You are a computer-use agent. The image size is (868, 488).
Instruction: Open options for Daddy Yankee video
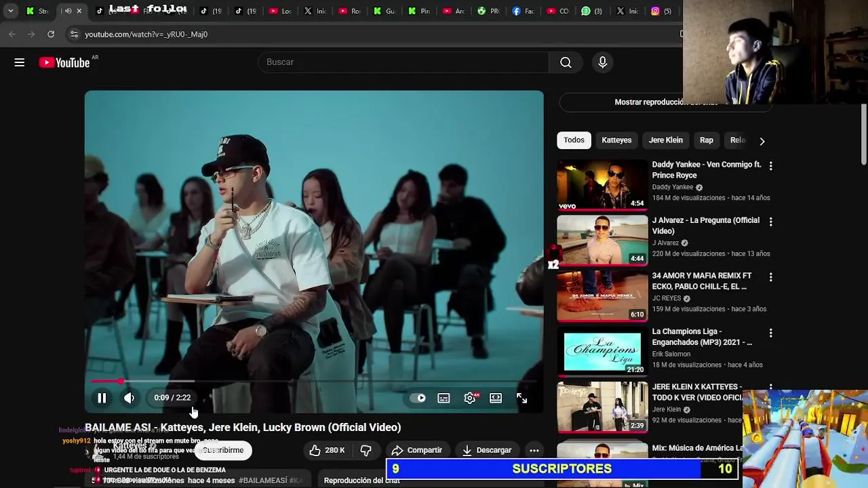pos(770,165)
